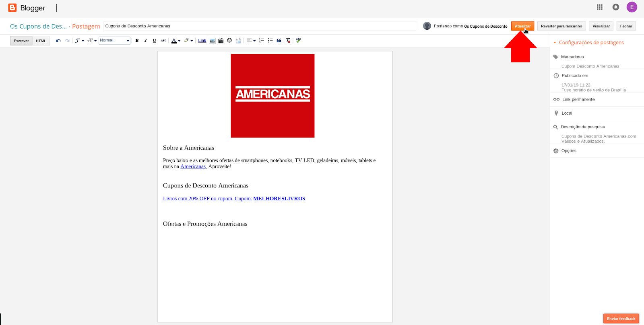Open the blog title Os Cupons de Des...
Screen dimensions: 644x325
(39, 26)
